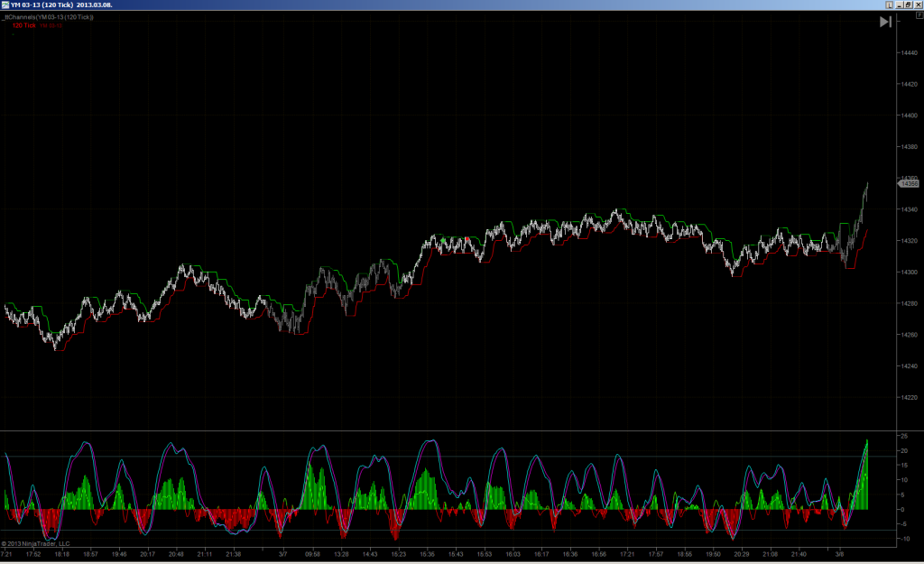Click the 13:28 time axis label
924x564 pixels.
tap(341, 554)
